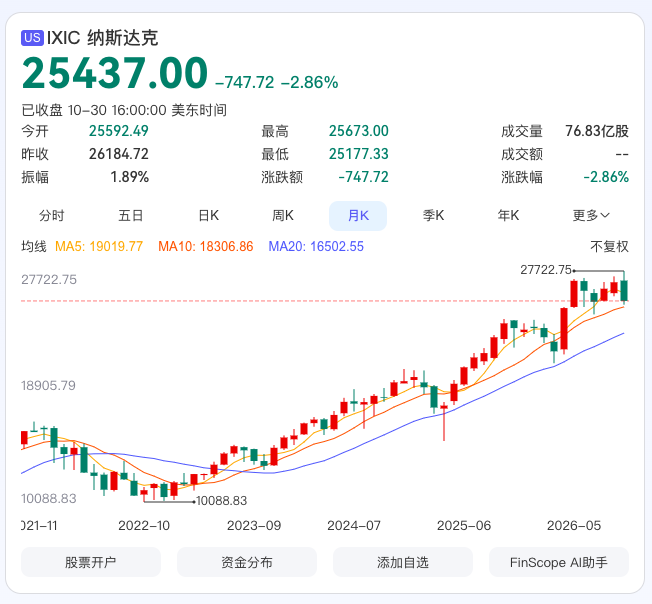Switch to the 五日 chart tab
Screen dimensions: 652x604
(131, 216)
